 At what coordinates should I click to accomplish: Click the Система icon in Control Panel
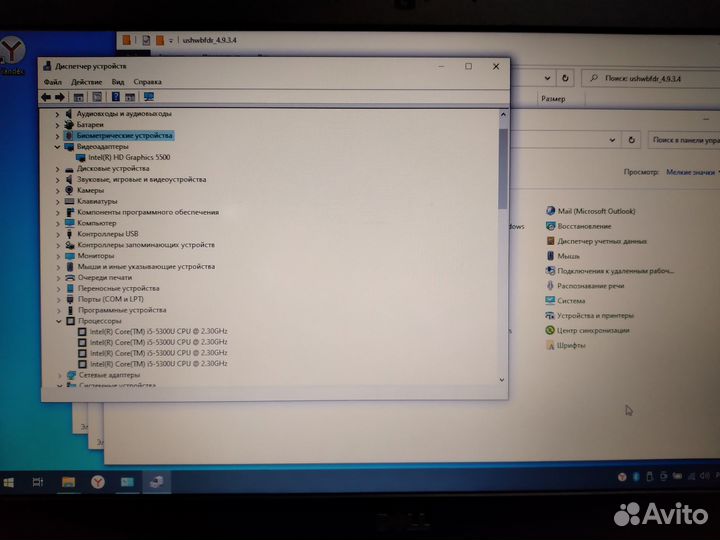[550, 301]
